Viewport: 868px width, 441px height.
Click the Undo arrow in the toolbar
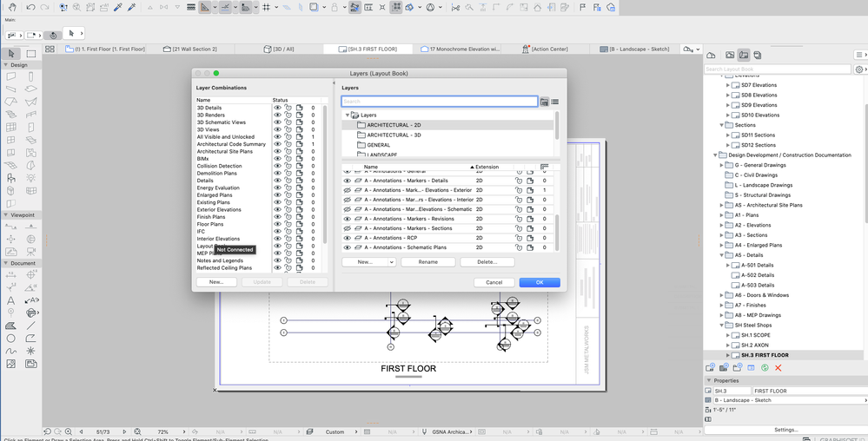31,7
